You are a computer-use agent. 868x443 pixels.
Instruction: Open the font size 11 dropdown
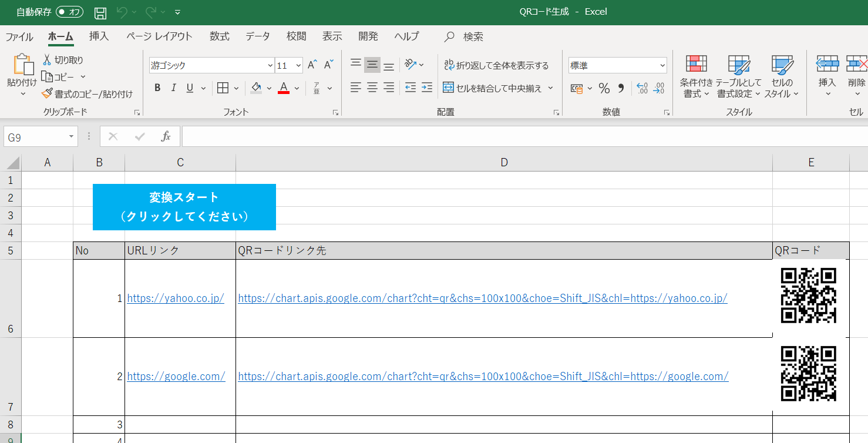coord(299,65)
